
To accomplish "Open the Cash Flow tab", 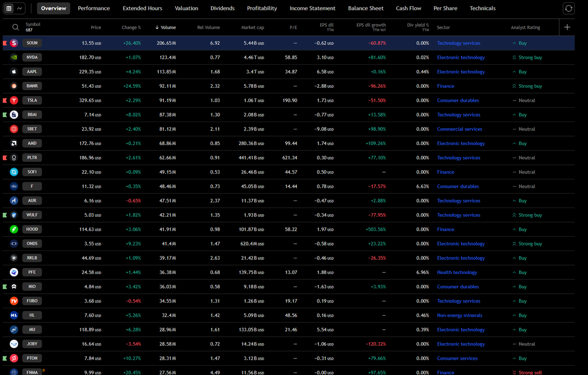I will coord(409,8).
